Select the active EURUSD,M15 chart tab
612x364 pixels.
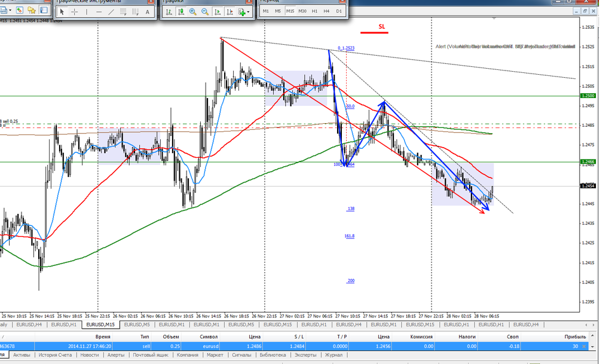point(100,325)
